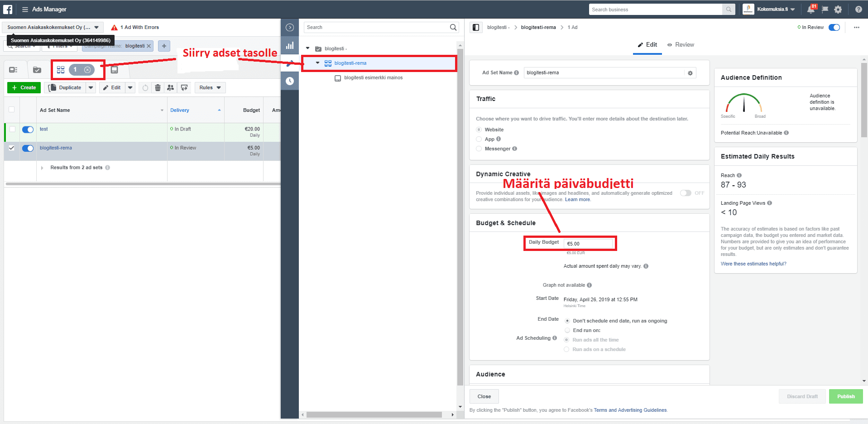
Task: Clear the one selected ad set badge
Action: 87,70
